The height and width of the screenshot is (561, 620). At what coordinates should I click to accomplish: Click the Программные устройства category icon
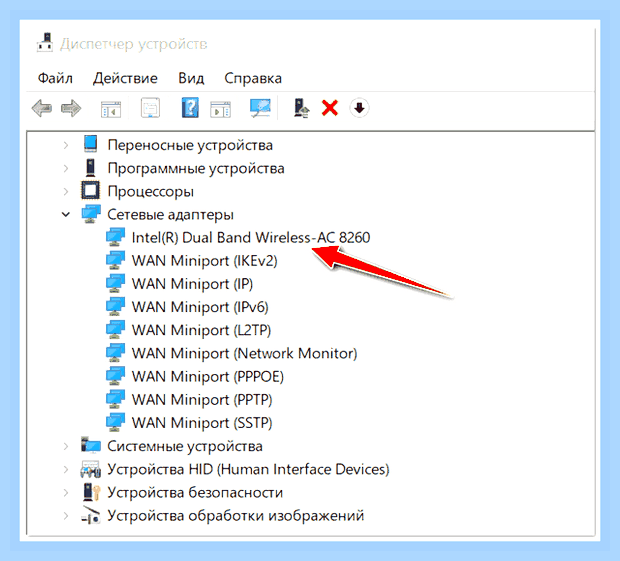coord(91,168)
